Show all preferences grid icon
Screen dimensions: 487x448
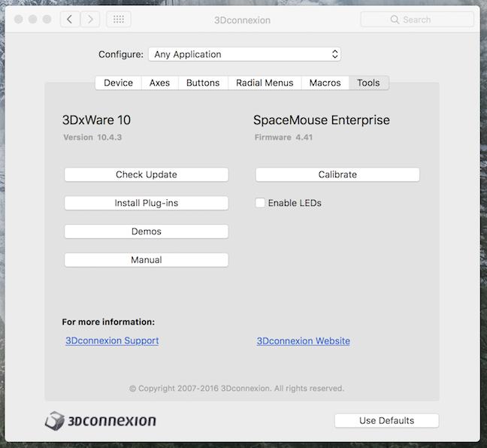(119, 20)
